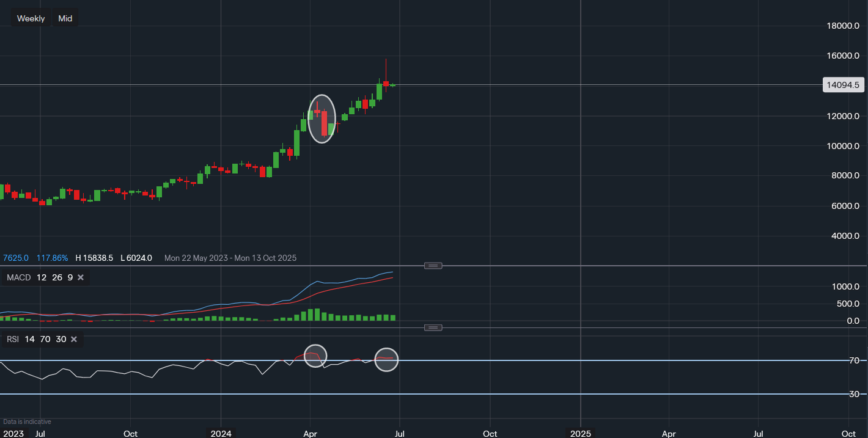Click the high value H 15838.5
This screenshot has width=868, height=438.
coord(95,258)
